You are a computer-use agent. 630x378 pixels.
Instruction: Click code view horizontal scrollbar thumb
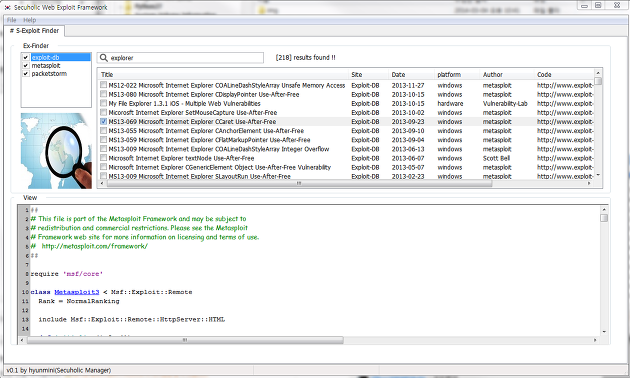coord(185,340)
